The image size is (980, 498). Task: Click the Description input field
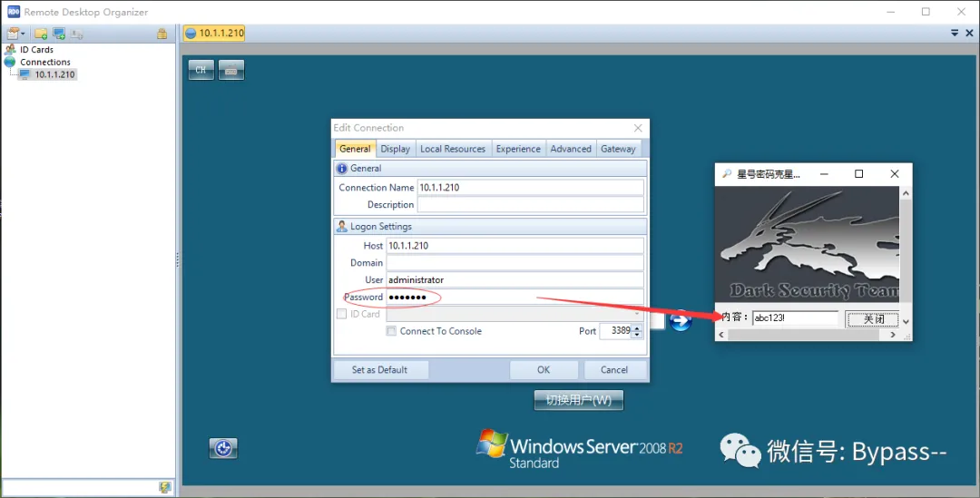pyautogui.click(x=530, y=204)
